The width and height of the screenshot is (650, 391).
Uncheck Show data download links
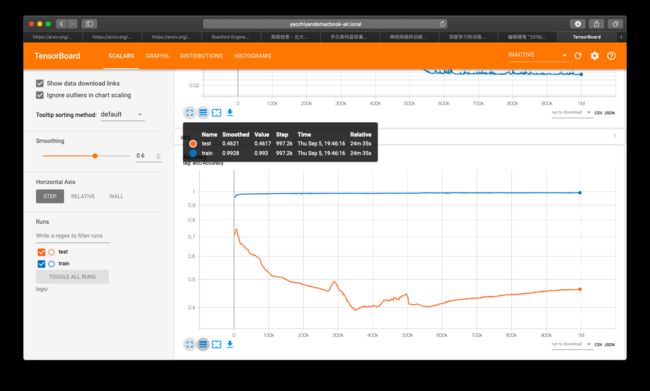40,83
